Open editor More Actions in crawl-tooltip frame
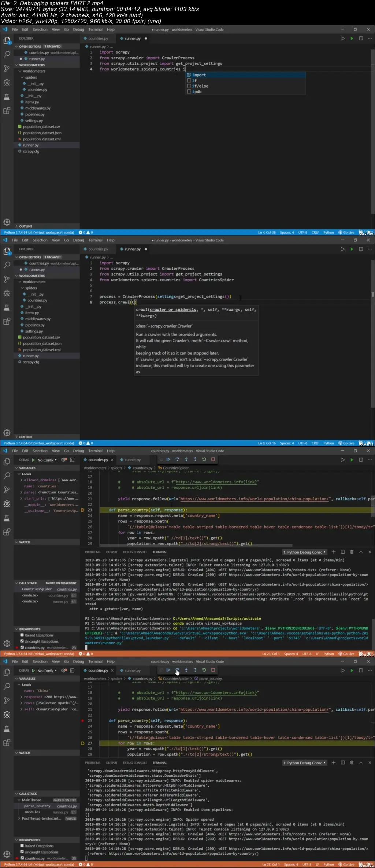The image size is (375, 868). click(x=370, y=249)
